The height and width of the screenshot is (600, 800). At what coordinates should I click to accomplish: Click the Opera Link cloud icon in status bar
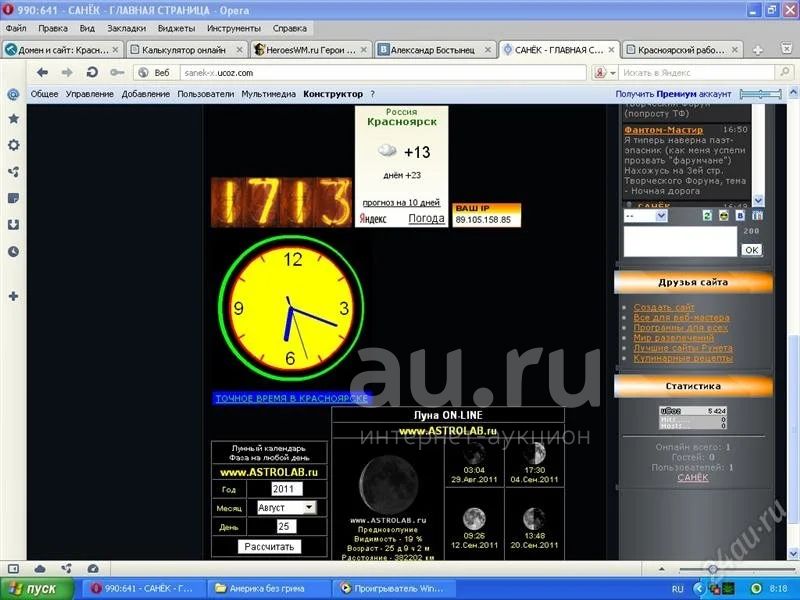click(x=40, y=569)
